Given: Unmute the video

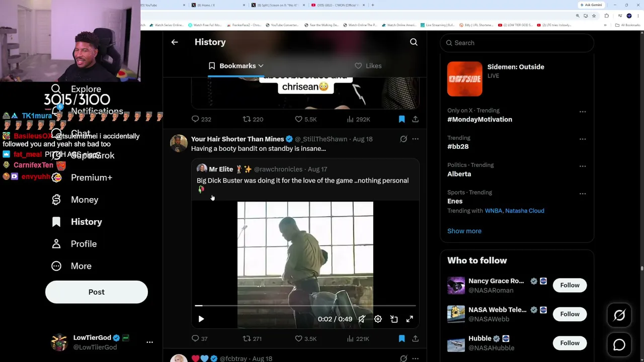Looking at the screenshot, I should click(362, 319).
